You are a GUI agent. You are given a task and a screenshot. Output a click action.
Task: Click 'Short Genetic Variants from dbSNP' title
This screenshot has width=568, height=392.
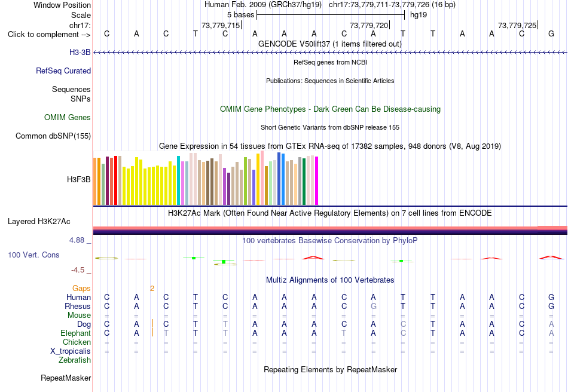tap(330, 127)
